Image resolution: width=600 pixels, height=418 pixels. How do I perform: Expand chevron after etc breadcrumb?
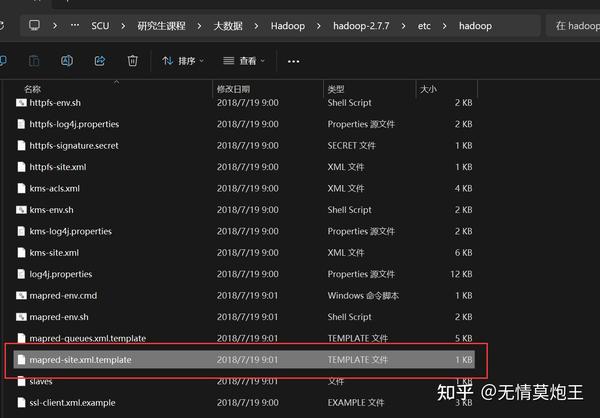coord(444,26)
